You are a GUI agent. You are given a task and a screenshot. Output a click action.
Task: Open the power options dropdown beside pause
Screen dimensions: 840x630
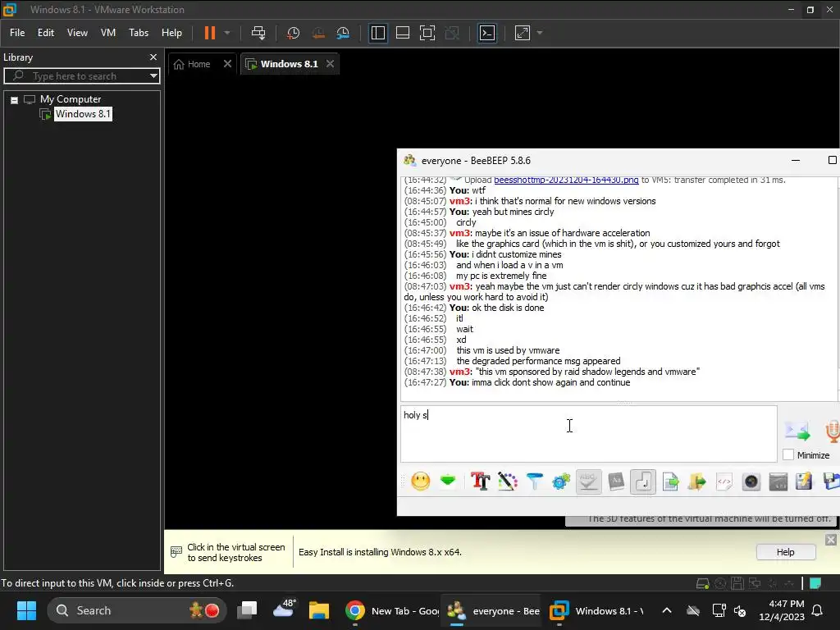point(227,33)
